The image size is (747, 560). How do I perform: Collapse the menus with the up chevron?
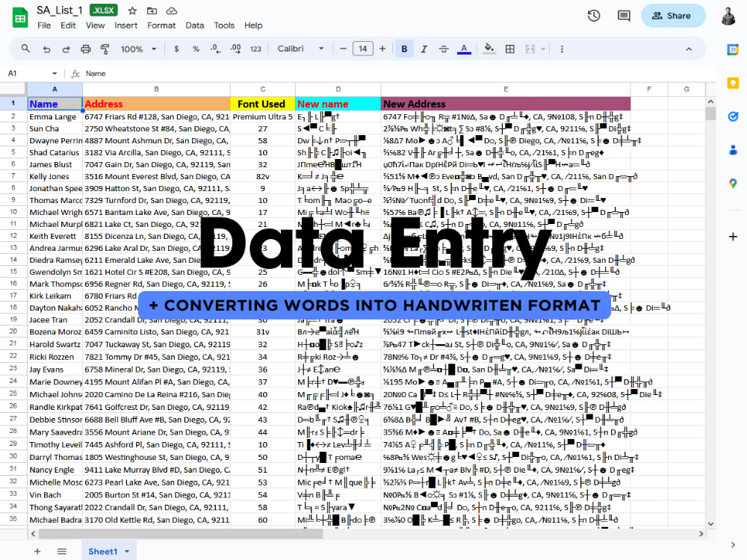click(689, 49)
